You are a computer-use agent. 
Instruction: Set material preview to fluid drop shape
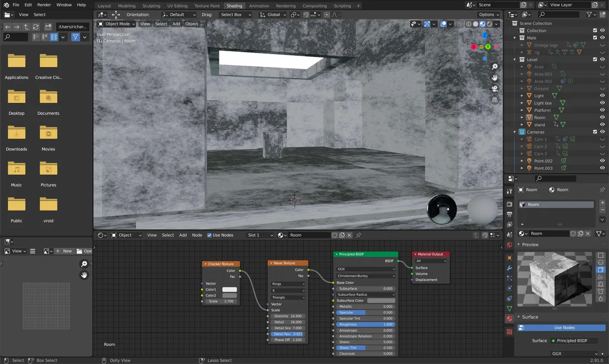[600, 299]
